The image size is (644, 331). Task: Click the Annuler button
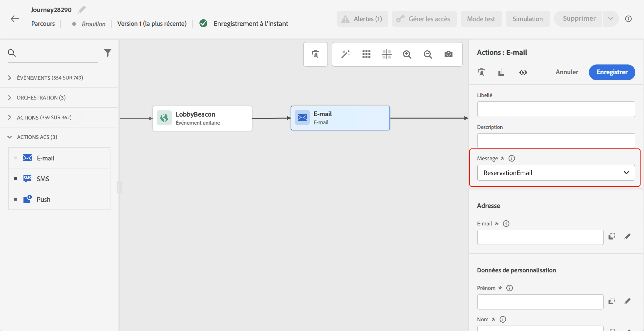(x=567, y=72)
